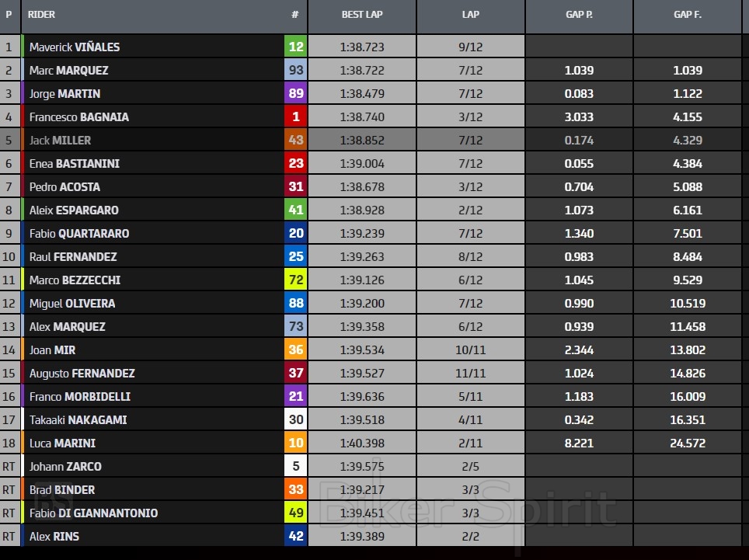Open rider Maverick VIÑALES

point(75,47)
